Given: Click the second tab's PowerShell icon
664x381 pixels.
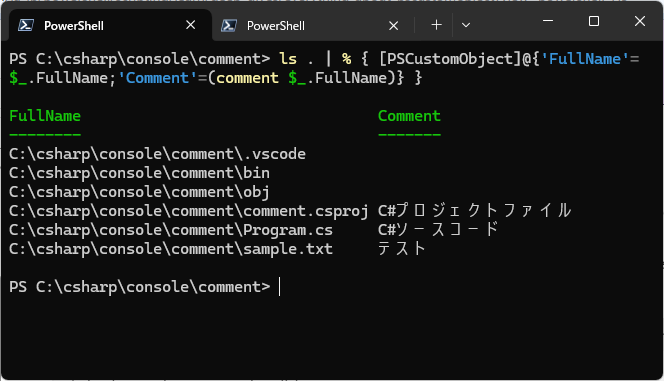Looking at the screenshot, I should click(229, 25).
